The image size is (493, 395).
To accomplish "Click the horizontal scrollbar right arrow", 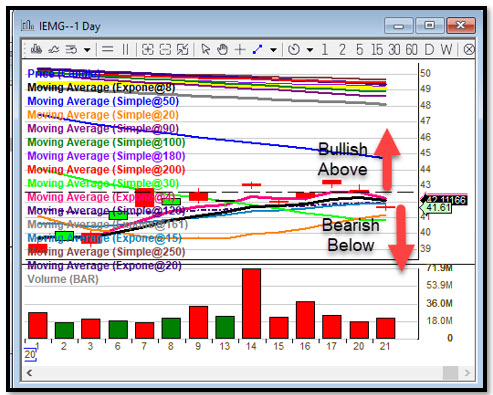I will (467, 373).
